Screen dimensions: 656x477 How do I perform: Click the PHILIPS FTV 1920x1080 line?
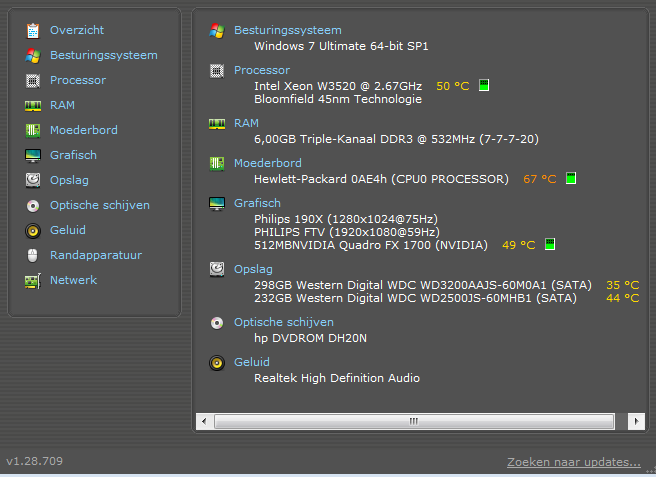pyautogui.click(x=347, y=232)
